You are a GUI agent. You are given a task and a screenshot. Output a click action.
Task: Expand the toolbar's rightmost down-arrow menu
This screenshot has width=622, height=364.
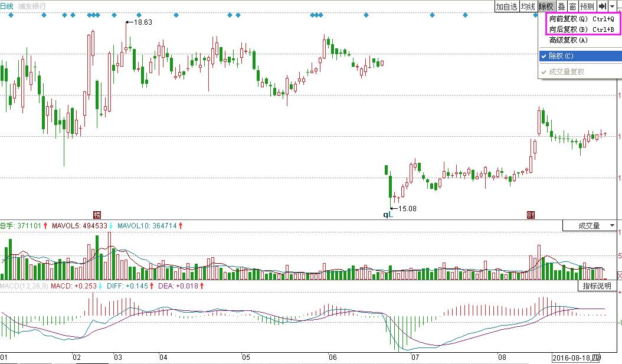[x=614, y=6]
